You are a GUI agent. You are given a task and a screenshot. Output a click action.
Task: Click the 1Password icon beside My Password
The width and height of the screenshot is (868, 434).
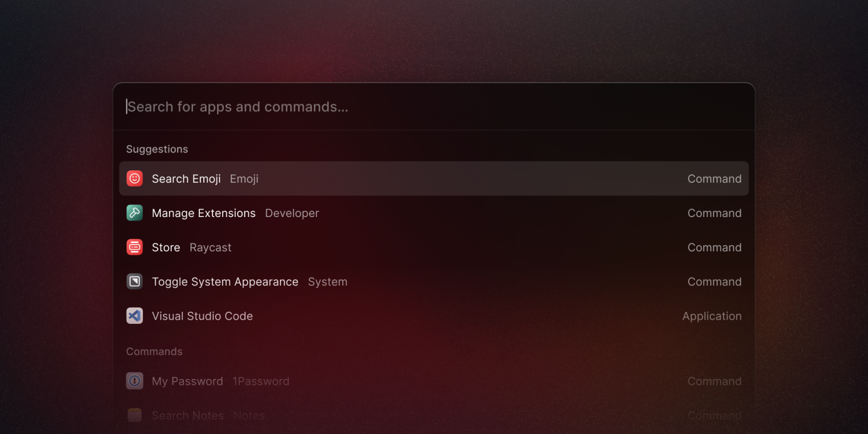tap(134, 381)
